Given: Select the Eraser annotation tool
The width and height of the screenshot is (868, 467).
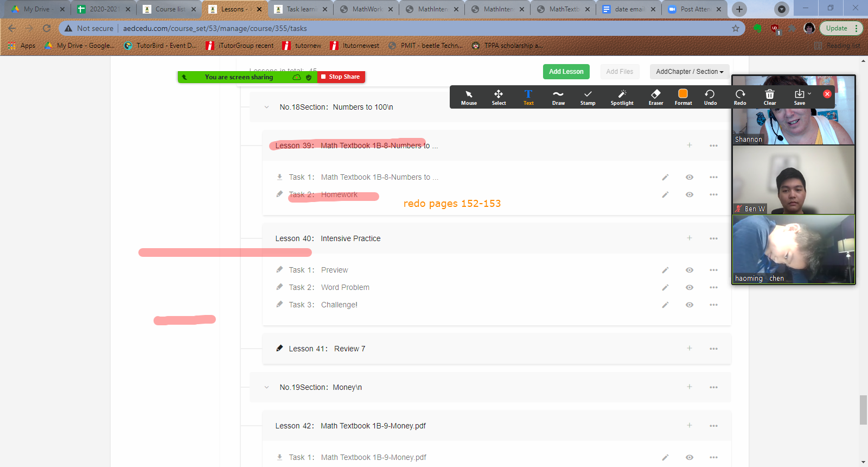Looking at the screenshot, I should click(656, 97).
